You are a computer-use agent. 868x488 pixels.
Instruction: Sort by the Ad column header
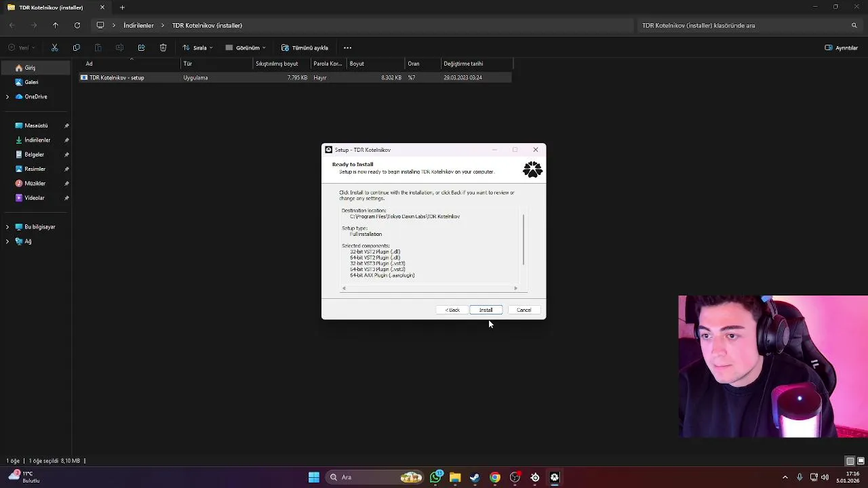[130, 64]
